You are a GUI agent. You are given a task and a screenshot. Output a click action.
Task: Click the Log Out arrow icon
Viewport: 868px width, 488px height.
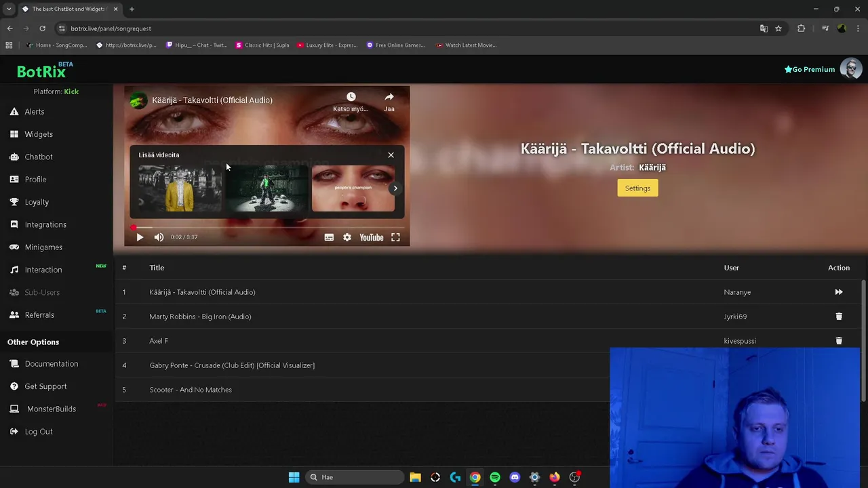[x=14, y=432]
